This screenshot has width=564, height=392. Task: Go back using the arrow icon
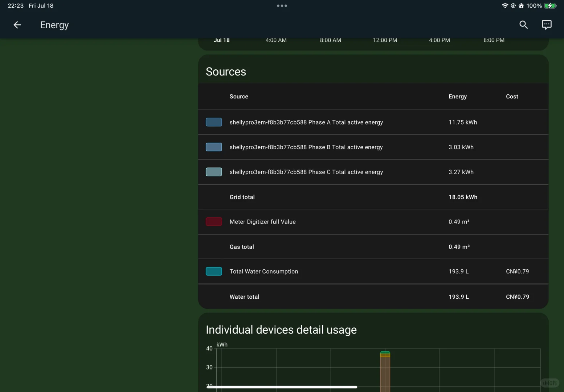point(17,25)
